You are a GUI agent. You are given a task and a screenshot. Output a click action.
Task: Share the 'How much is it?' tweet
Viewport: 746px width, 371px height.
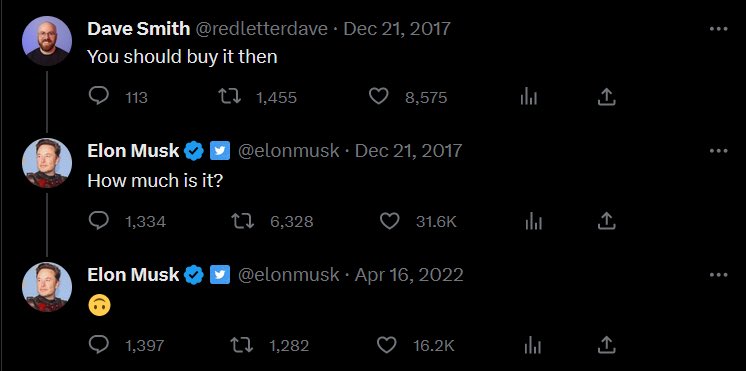click(x=606, y=221)
